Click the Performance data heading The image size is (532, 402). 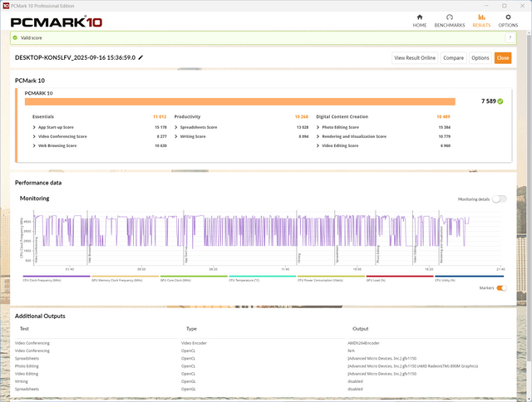(x=38, y=183)
